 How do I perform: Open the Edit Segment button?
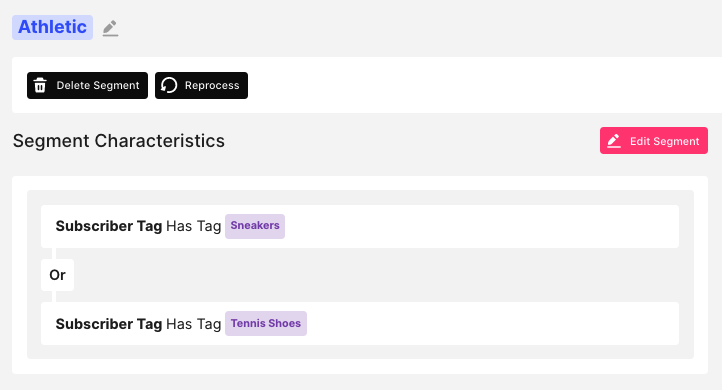tap(654, 140)
